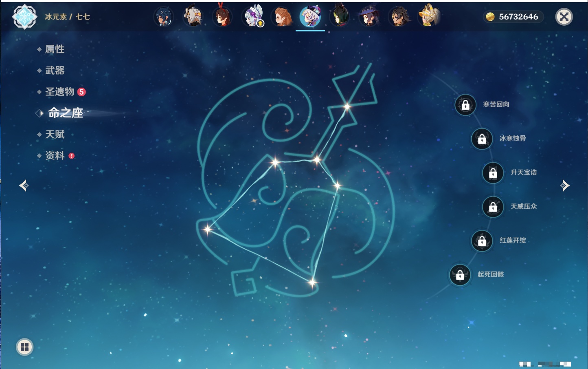Image resolution: width=588 pixels, height=369 pixels.
Task: Click the 冰寒蚀骨 constellation label
Action: (x=513, y=138)
